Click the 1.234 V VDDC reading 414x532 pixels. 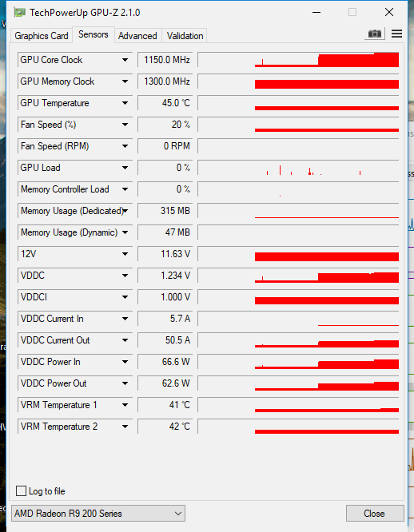[165, 276]
